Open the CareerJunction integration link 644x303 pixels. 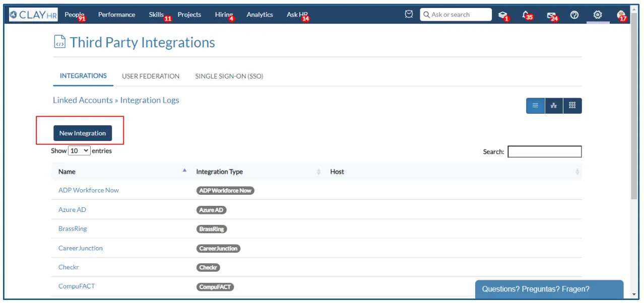(81, 248)
